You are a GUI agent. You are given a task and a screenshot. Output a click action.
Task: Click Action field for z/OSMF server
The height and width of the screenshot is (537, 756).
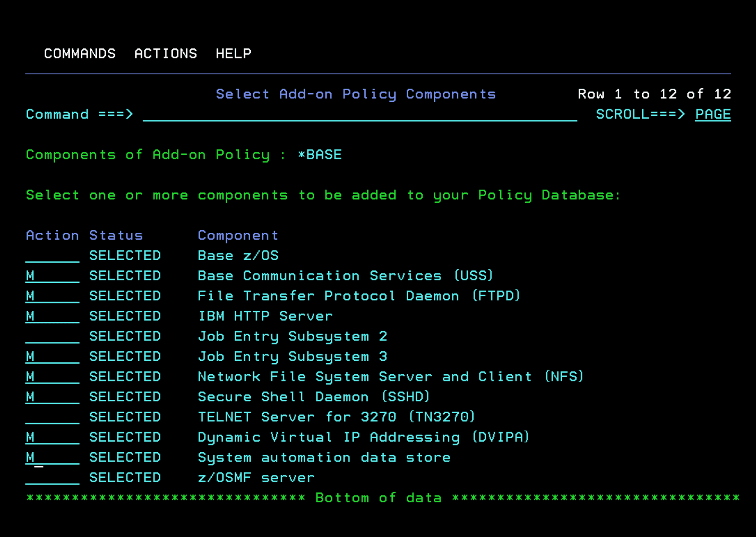click(x=52, y=478)
